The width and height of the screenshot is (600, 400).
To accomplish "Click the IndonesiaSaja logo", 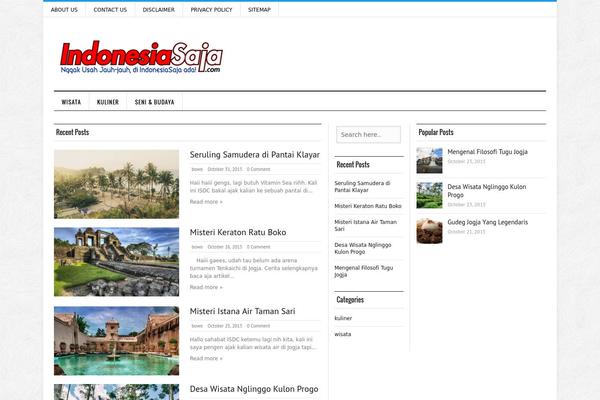I will [x=142, y=57].
